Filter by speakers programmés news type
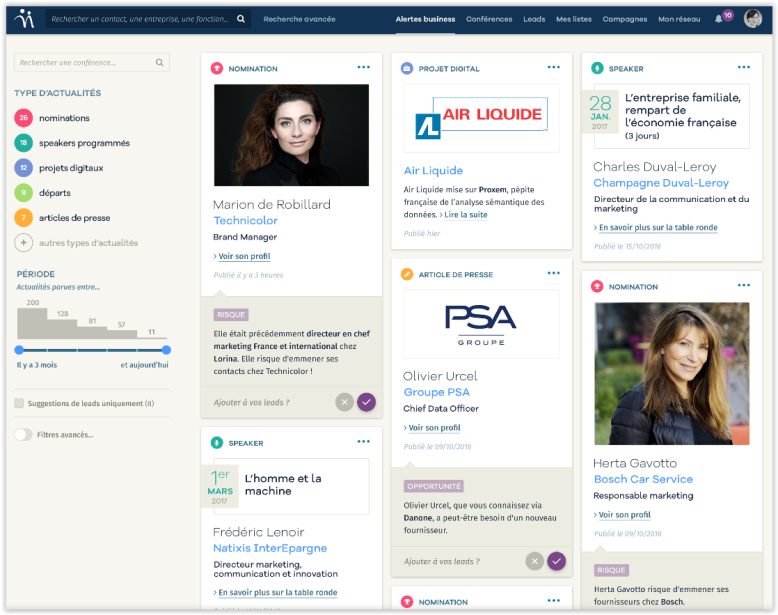This screenshot has height=615, width=778. pyautogui.click(x=84, y=143)
